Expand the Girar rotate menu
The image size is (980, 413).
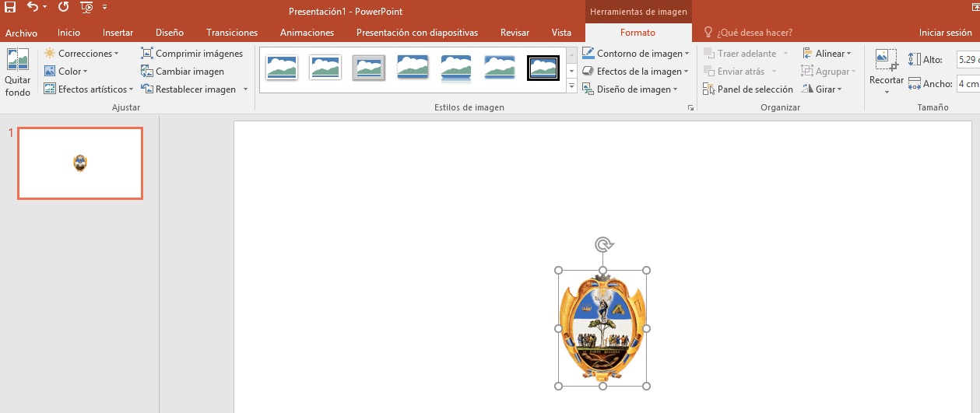coord(821,89)
